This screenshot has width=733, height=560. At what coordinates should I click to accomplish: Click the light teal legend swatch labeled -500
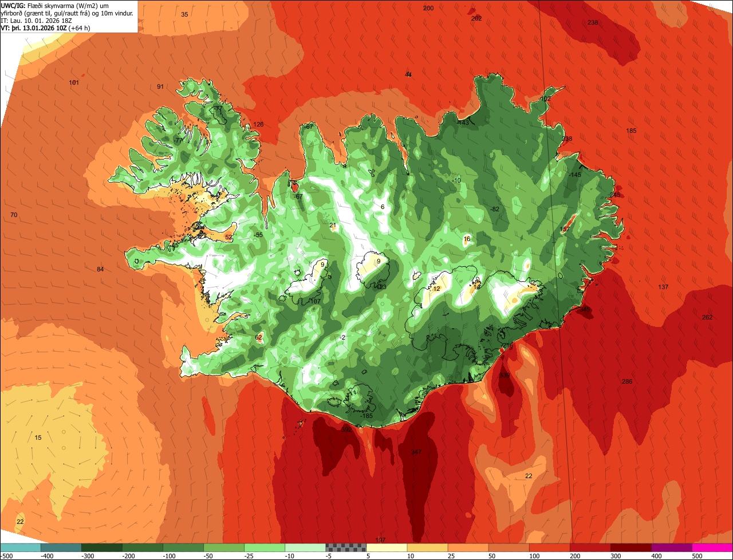[20, 547]
